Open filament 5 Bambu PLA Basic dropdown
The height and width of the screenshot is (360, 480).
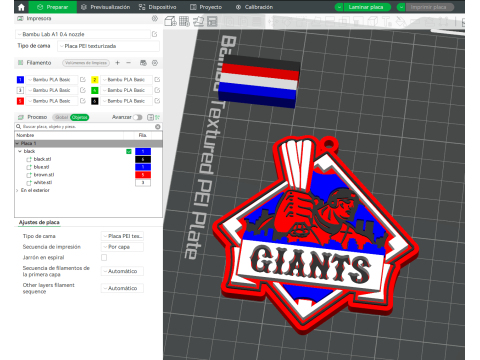52,101
